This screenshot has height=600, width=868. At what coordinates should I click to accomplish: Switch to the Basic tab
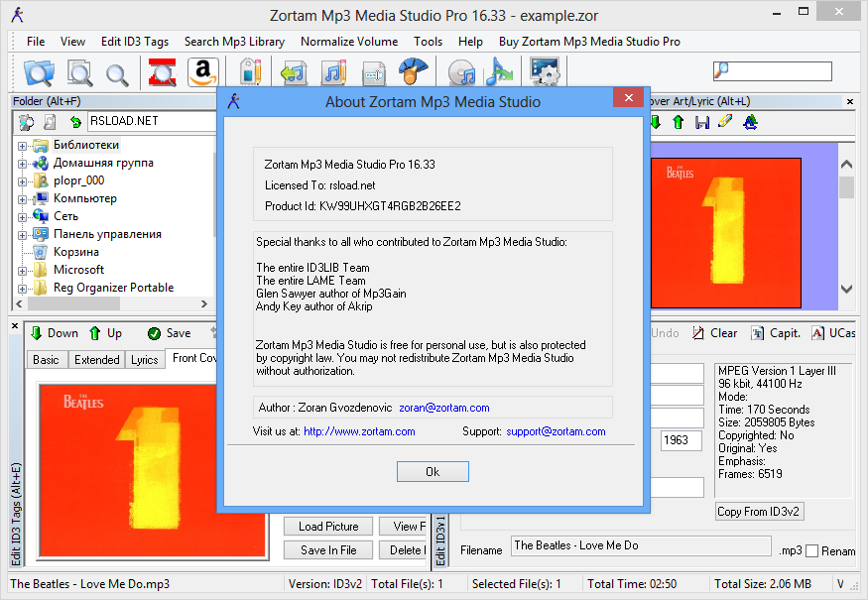[46, 360]
